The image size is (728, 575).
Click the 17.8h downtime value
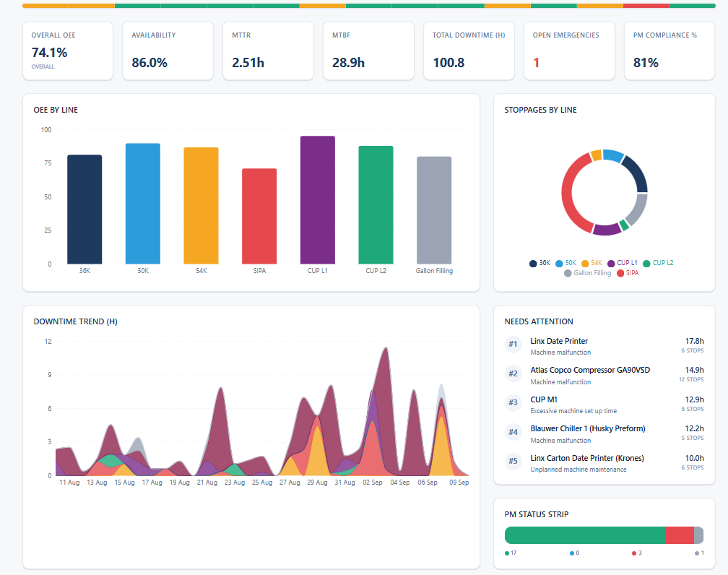click(x=695, y=341)
